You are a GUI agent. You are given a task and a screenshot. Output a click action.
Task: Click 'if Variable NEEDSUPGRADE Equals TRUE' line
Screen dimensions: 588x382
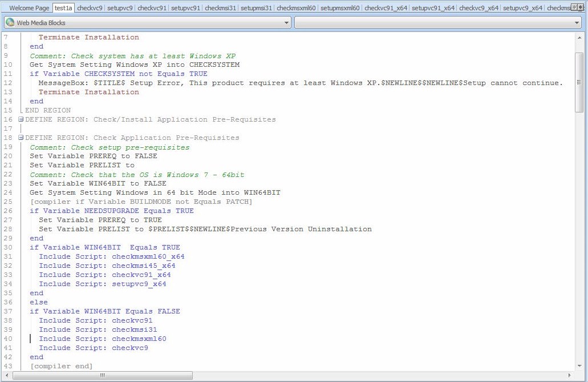[x=112, y=211]
